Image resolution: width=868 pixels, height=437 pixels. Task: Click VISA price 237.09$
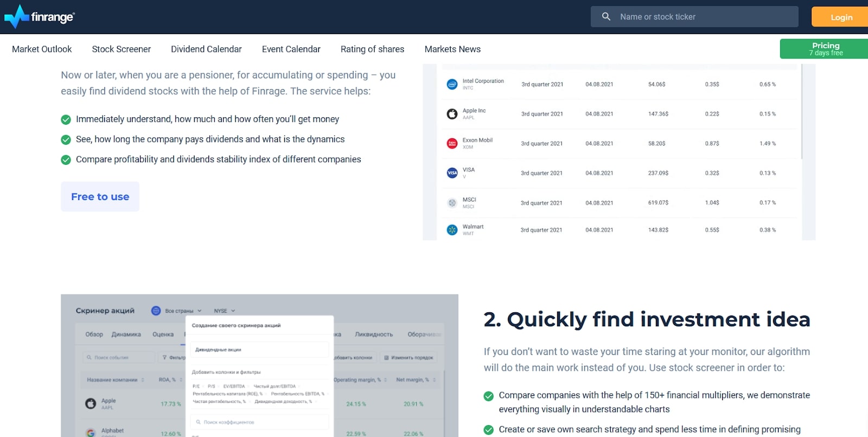point(658,173)
